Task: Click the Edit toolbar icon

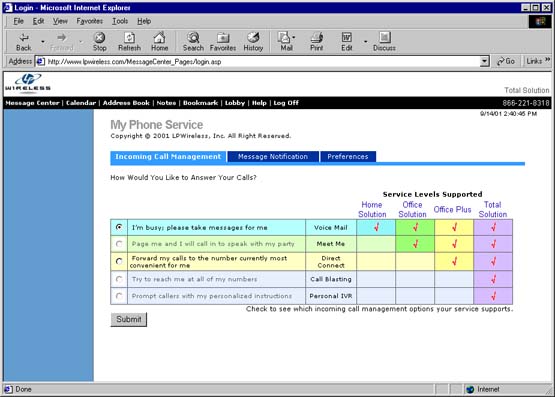Action: (347, 41)
